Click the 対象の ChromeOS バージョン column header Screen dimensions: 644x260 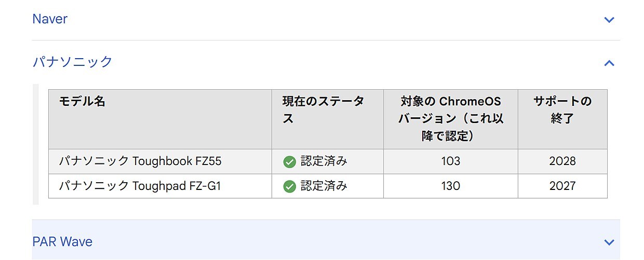[x=450, y=118]
